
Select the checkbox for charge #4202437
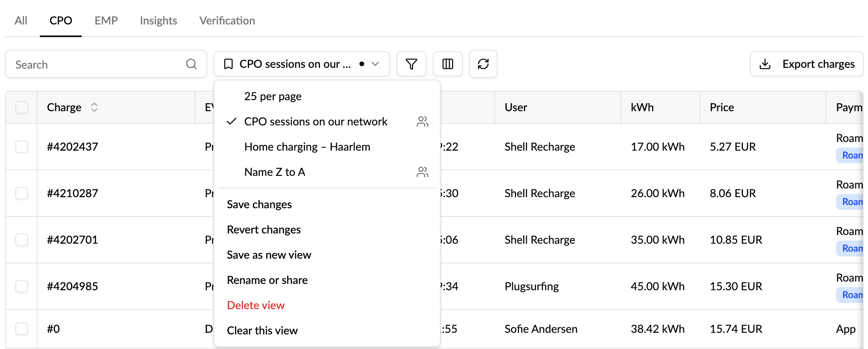coord(22,147)
